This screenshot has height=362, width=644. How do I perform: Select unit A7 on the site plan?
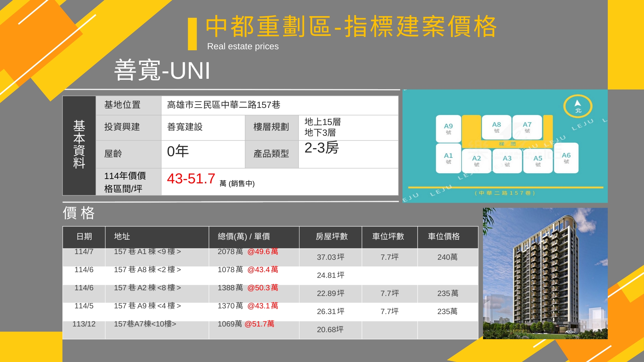point(527,127)
